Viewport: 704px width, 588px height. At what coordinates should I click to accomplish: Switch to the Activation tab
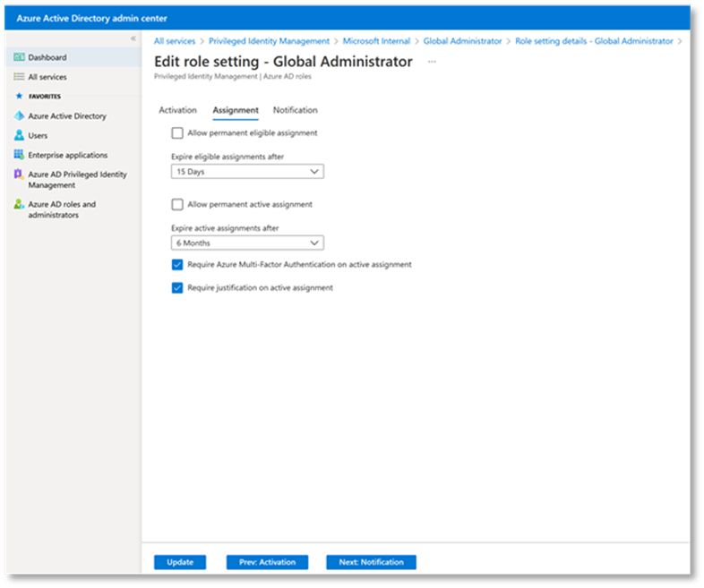(177, 110)
